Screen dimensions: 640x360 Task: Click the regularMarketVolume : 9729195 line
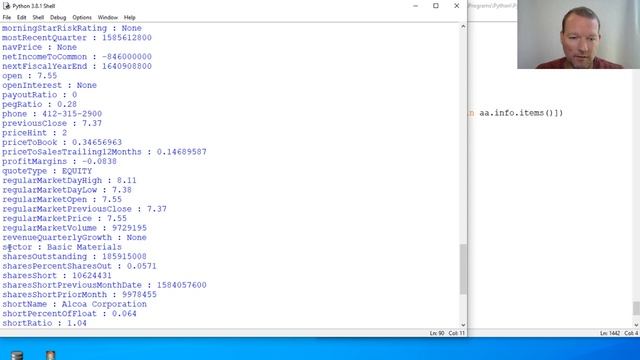pyautogui.click(x=74, y=228)
